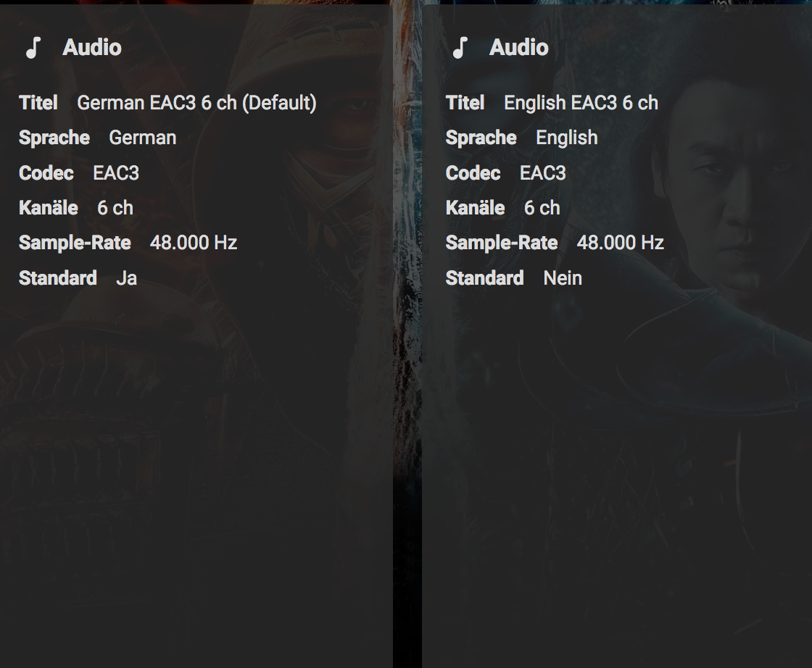Click the 'Sprache' label in the English panel
This screenshot has width=812, height=668.
pos(481,138)
